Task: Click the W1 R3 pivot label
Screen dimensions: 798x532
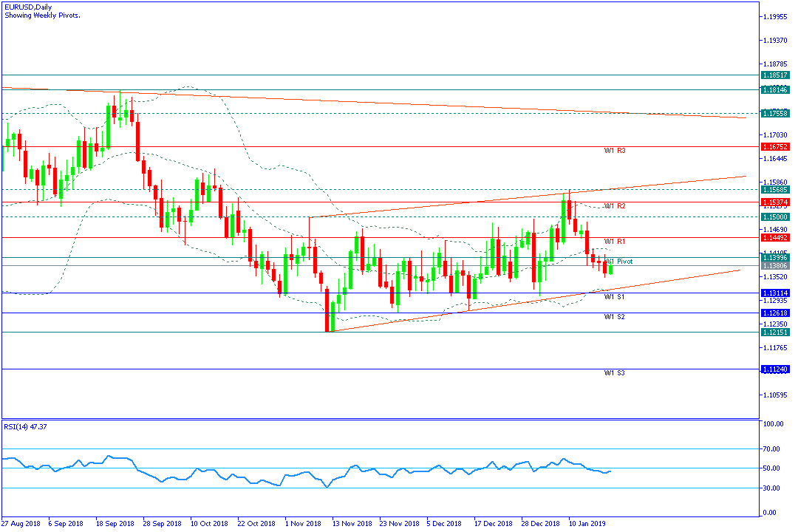Action: (x=615, y=151)
